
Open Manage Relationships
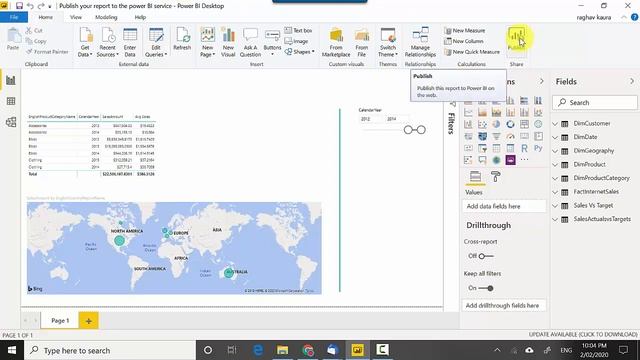pos(420,42)
